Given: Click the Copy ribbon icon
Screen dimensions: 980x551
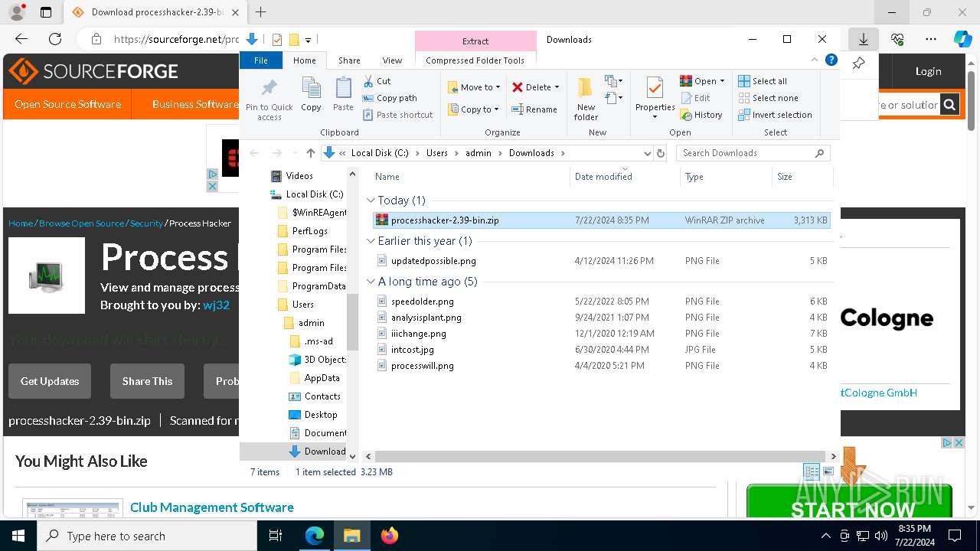Looking at the screenshot, I should pyautogui.click(x=311, y=95).
